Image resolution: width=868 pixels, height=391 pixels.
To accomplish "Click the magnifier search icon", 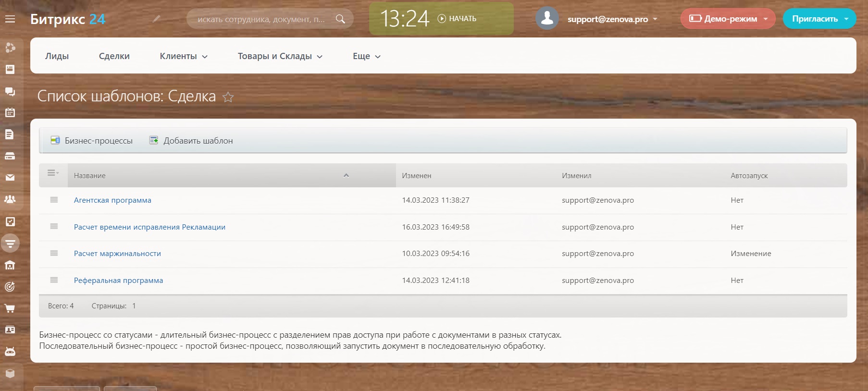I will point(340,19).
